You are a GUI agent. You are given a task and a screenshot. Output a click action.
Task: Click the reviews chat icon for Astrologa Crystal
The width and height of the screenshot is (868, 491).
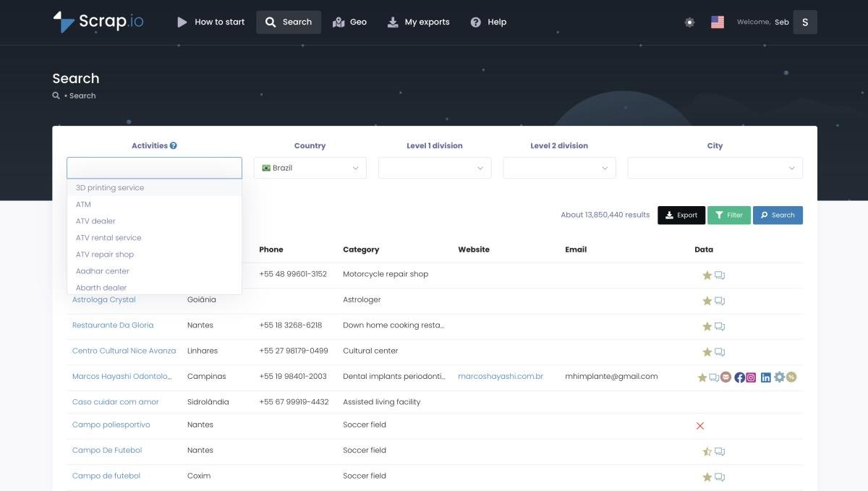[x=720, y=301]
